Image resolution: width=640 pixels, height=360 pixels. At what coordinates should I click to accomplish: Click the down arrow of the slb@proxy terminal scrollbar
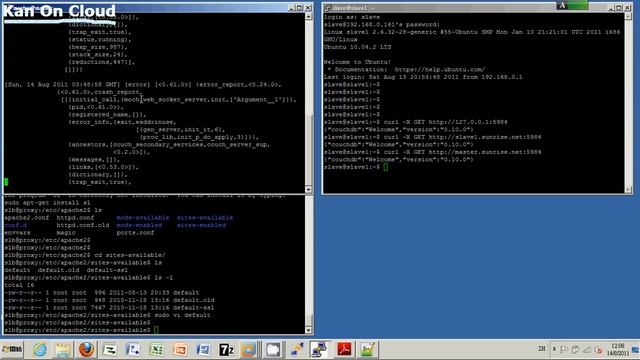[308, 330]
